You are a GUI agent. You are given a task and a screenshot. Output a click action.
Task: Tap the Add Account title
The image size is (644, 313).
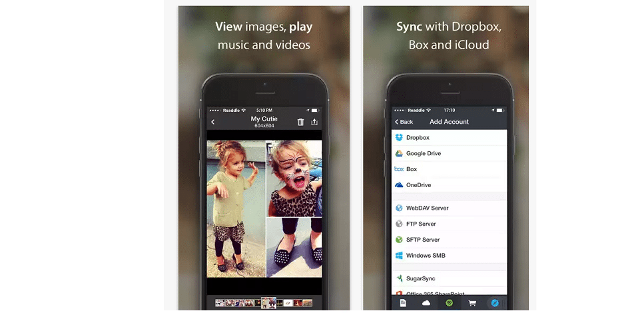[x=449, y=122]
